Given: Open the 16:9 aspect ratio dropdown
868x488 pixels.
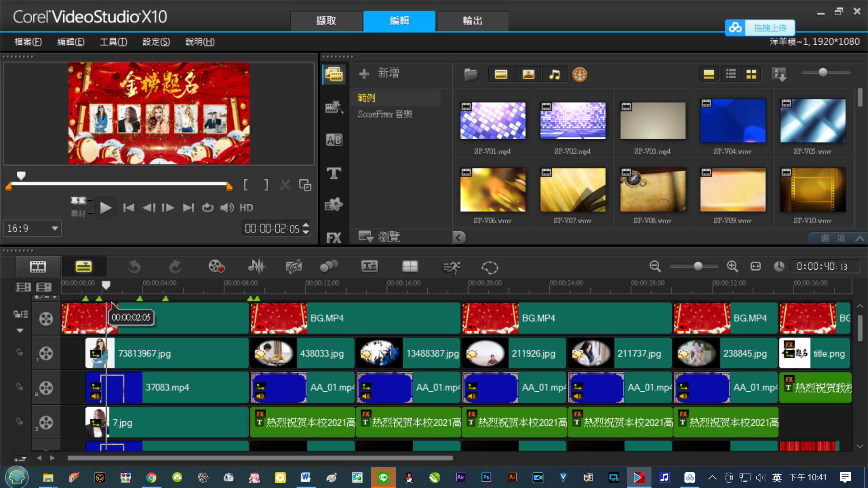Looking at the screenshot, I should click(33, 229).
